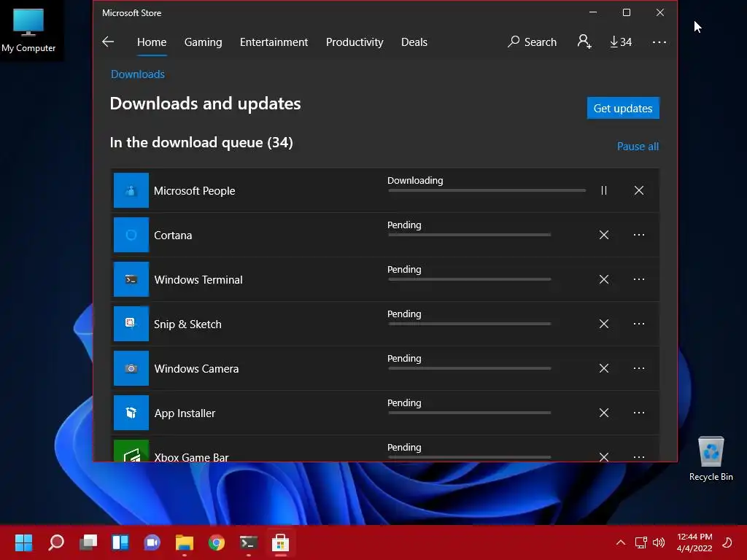Image resolution: width=747 pixels, height=560 pixels.
Task: Select the Downloading status text
Action: [415, 181]
